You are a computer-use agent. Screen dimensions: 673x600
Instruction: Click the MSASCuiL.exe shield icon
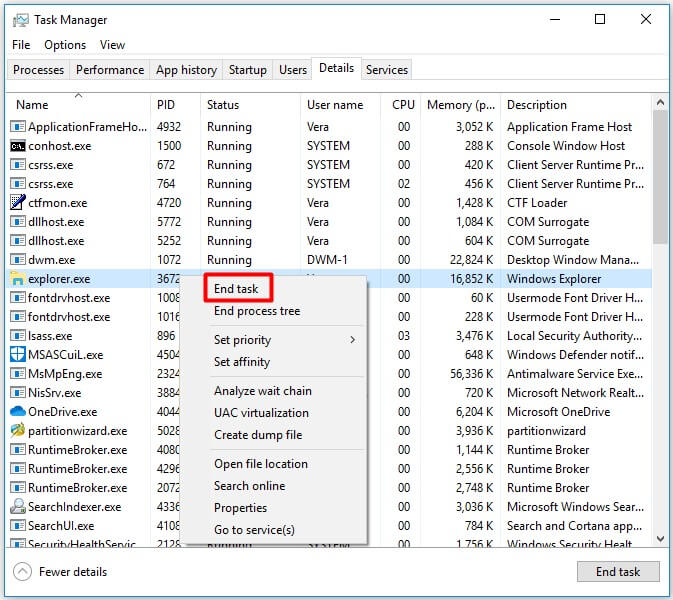[x=18, y=355]
